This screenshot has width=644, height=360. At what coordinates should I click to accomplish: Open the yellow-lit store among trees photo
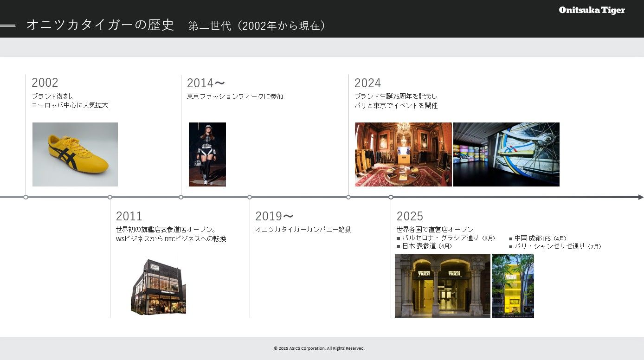513,286
